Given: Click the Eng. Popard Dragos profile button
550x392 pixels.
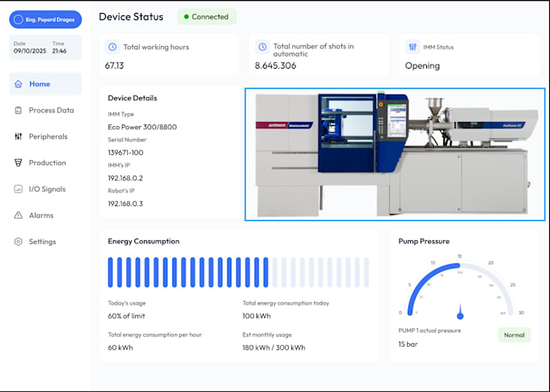Looking at the screenshot, I should tap(45, 19).
